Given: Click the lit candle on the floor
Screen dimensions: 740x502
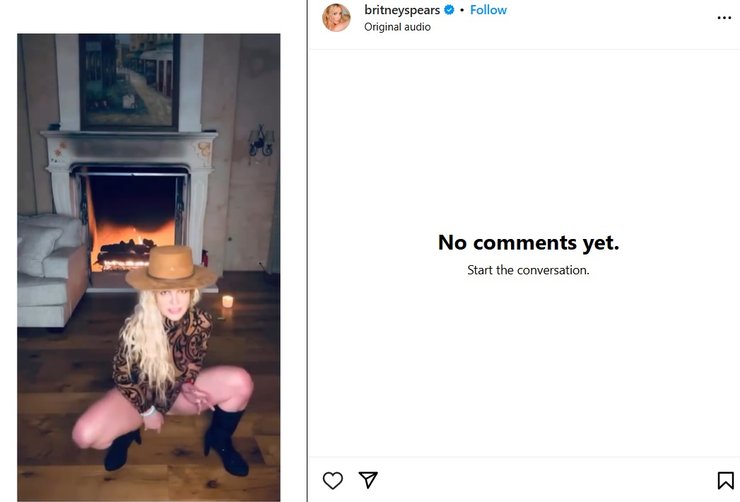Looking at the screenshot, I should pos(227,300).
